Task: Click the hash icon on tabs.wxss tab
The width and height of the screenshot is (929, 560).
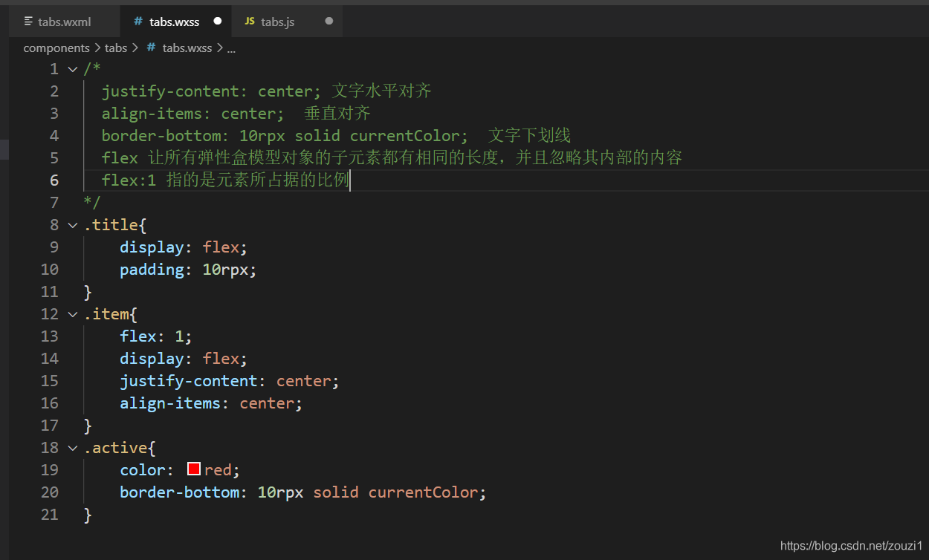Action: [x=138, y=22]
